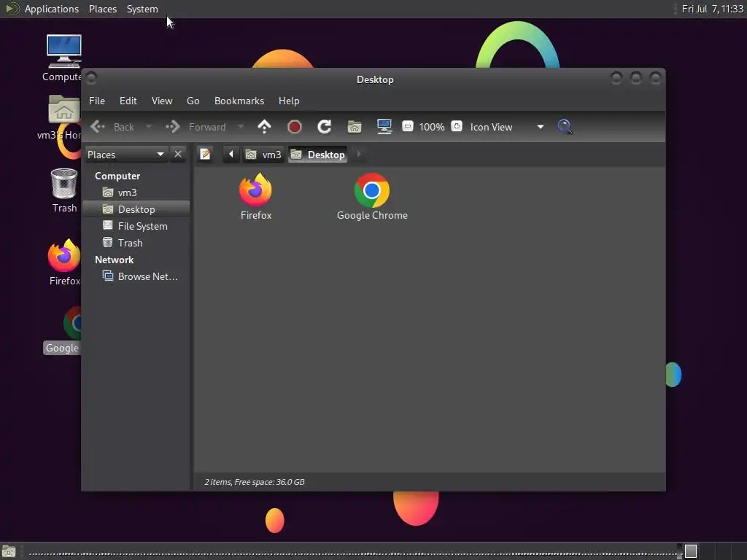This screenshot has width=747, height=560.
Task: Open Home folder from toolbar icon
Action: 355,127
